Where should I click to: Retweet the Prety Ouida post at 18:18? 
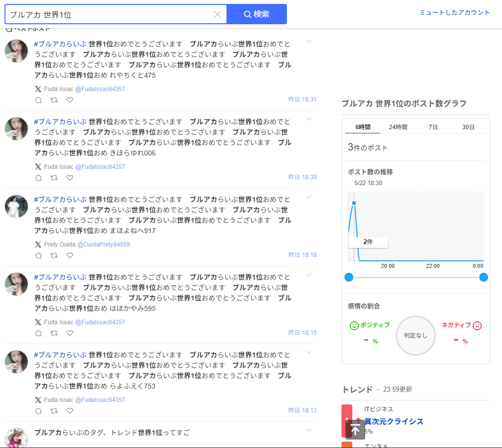54,255
